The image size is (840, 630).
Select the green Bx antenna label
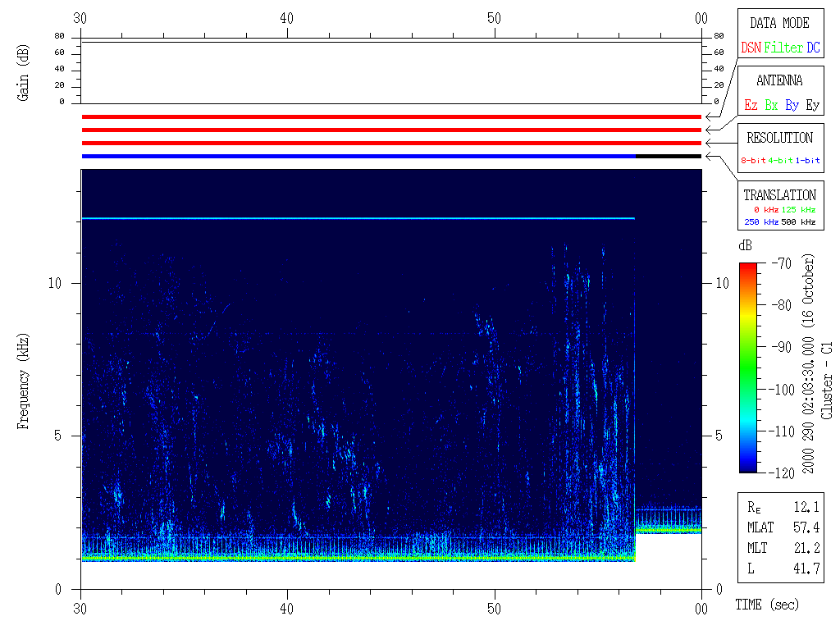coord(771,106)
